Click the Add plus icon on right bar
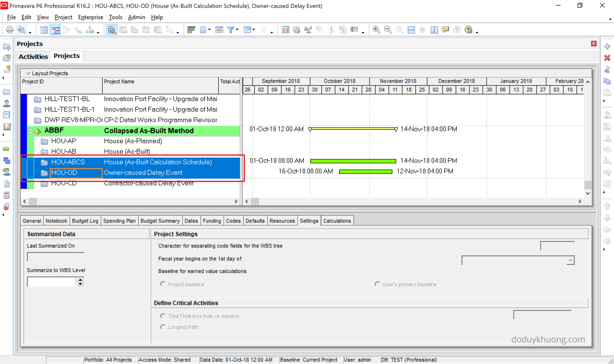Viewport: 614px width, 364px height. pyautogui.click(x=607, y=46)
